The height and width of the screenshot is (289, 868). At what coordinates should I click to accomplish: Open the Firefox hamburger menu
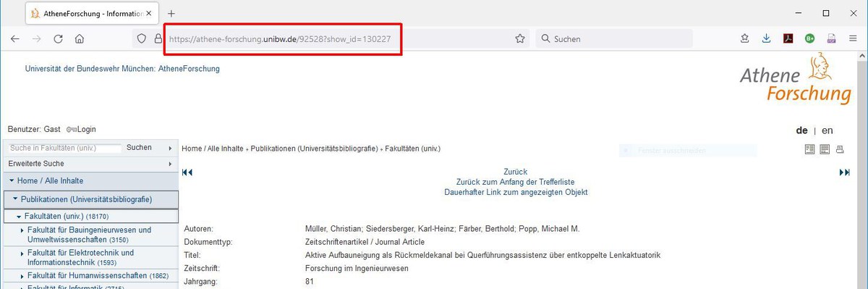854,39
